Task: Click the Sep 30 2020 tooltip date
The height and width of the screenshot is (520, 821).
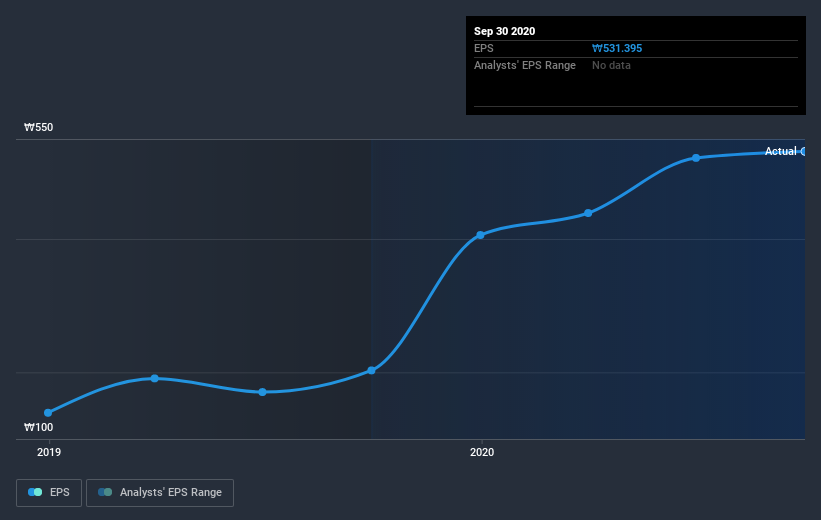Action: pyautogui.click(x=504, y=31)
